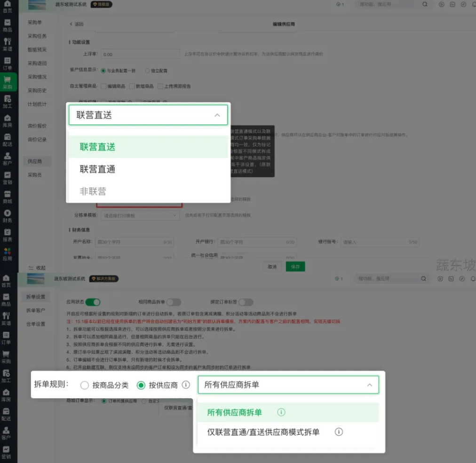This screenshot has height=463, width=476.
Task: Collapse the sidebar with 收起
Action: coord(37,267)
